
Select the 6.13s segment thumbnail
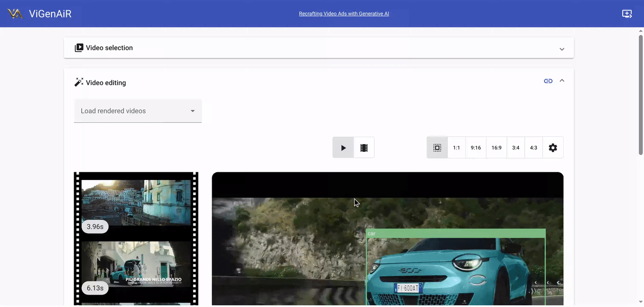tap(136, 264)
